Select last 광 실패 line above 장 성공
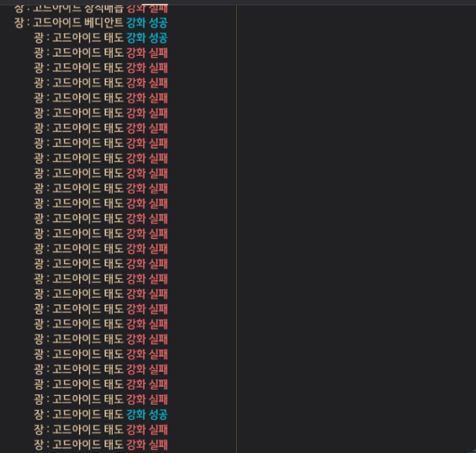Viewport: 476px width, 453px height. tap(100, 399)
